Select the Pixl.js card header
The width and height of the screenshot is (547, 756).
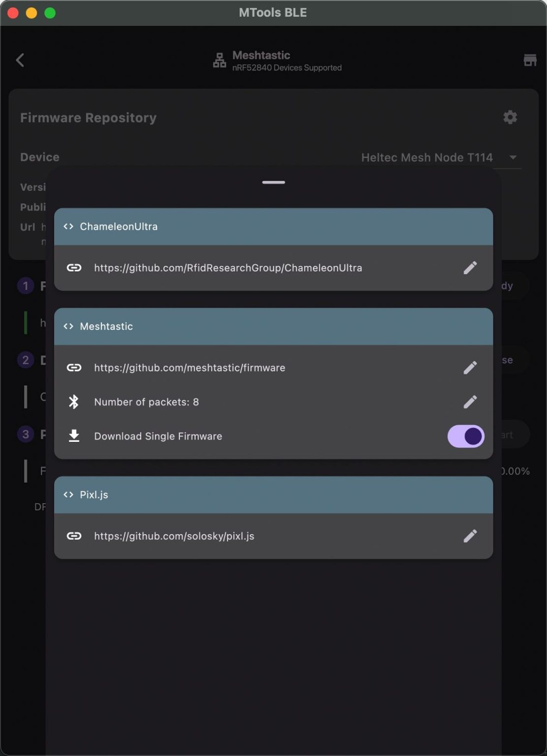pos(273,495)
